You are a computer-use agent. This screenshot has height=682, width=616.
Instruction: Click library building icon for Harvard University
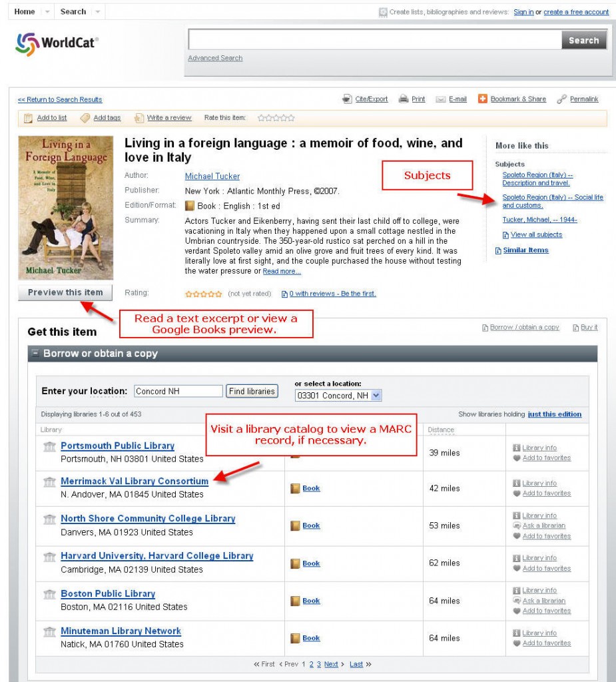49,557
